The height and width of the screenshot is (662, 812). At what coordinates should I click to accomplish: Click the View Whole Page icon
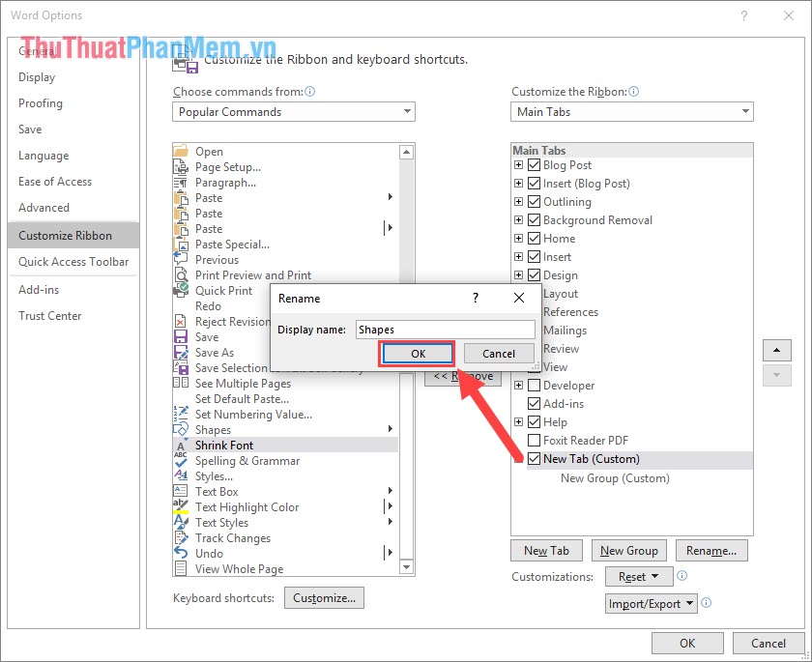[181, 568]
